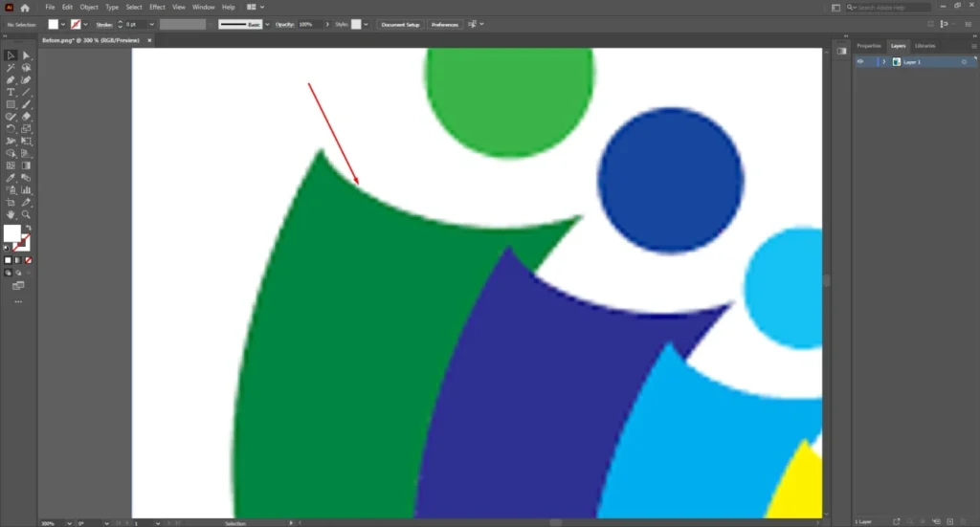Activate the Hand tool
Viewport: 980px width, 527px height.
(x=11, y=214)
